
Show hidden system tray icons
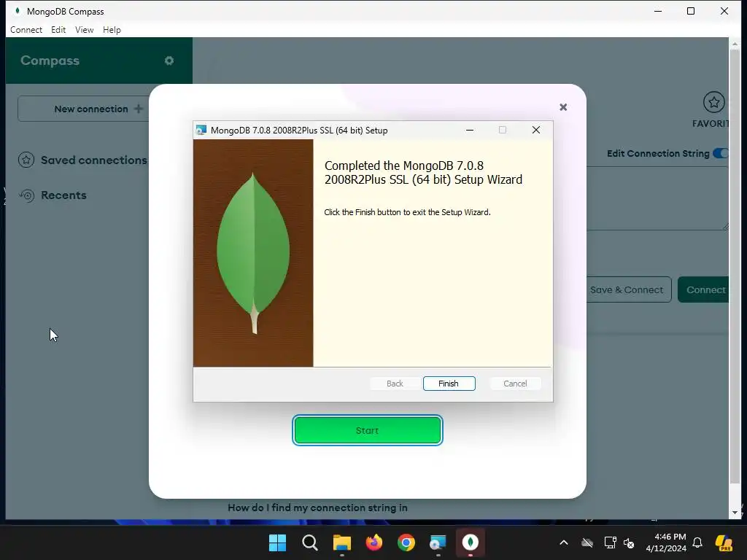pyautogui.click(x=564, y=542)
